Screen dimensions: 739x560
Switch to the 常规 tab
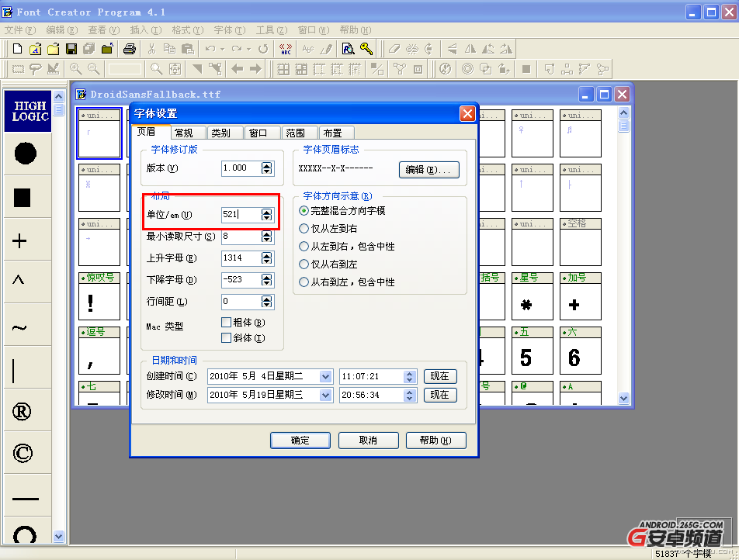pyautogui.click(x=186, y=132)
